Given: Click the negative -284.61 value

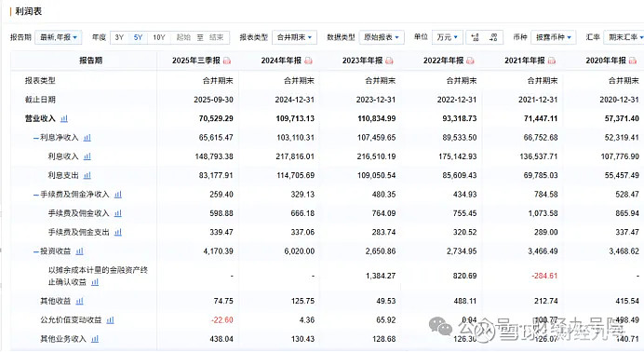Looking at the screenshot, I should 544,276.
